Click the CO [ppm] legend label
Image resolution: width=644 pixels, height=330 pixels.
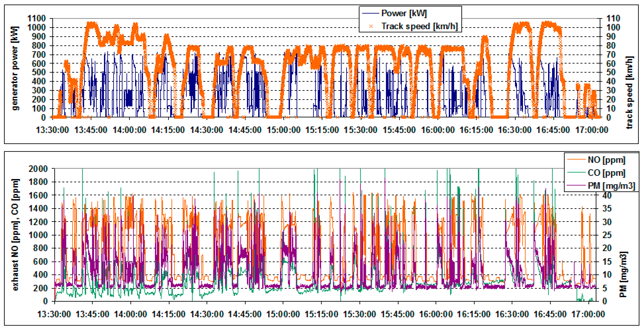pos(606,173)
